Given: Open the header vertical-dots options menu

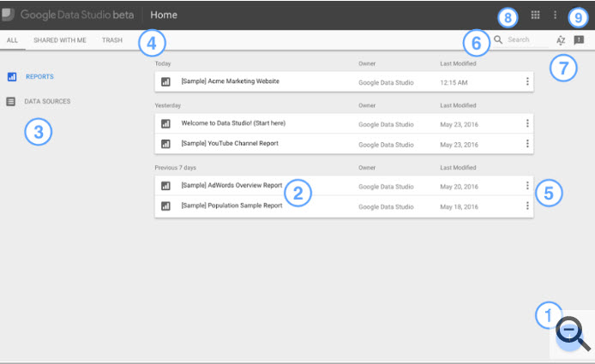Looking at the screenshot, I should [555, 15].
